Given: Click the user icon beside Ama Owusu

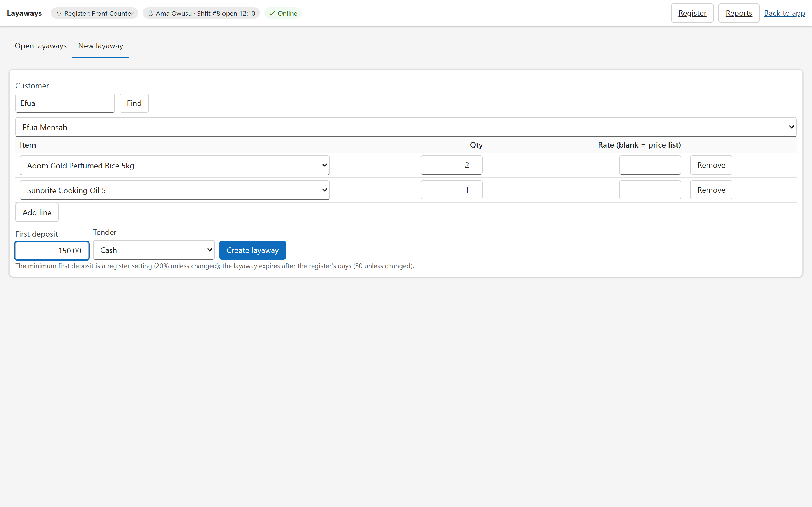Looking at the screenshot, I should pyautogui.click(x=150, y=14).
